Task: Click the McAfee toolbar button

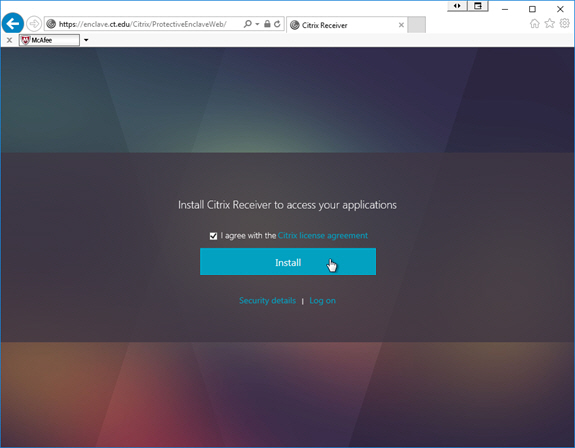Action: [x=50, y=40]
